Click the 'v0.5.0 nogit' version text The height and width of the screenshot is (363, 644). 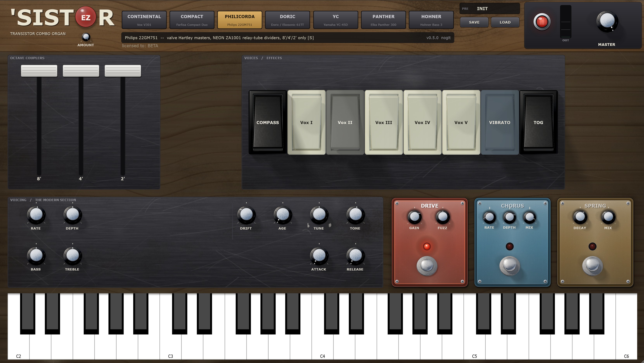pyautogui.click(x=438, y=38)
